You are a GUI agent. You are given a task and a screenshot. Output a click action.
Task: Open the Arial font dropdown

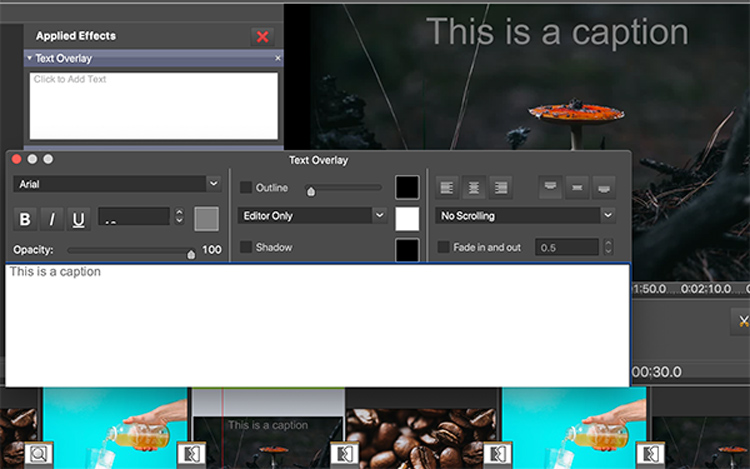(x=117, y=184)
